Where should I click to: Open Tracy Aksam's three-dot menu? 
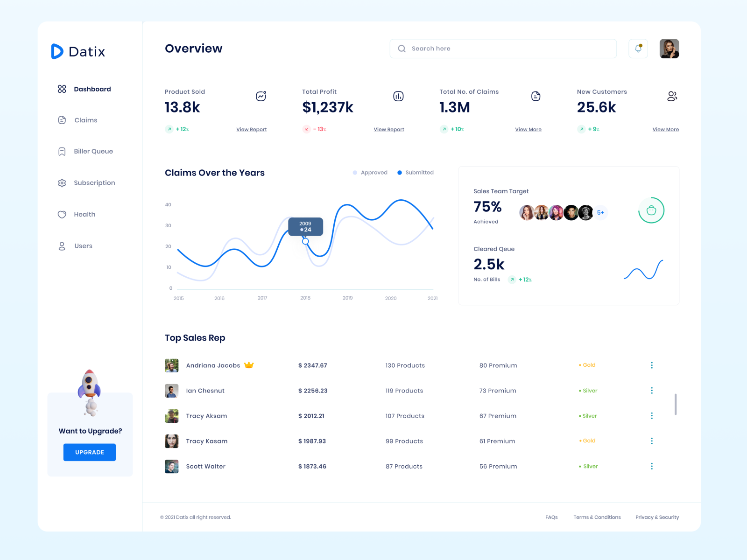pos(652,415)
